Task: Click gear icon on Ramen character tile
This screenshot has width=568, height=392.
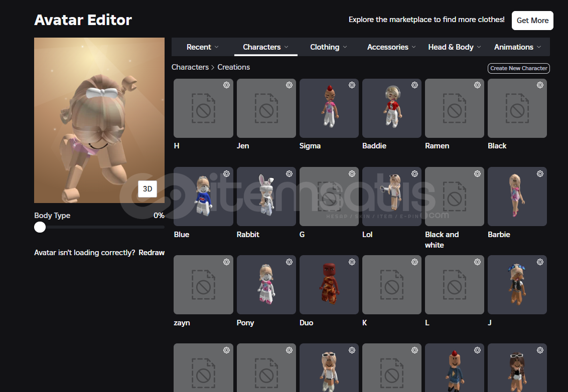Action: [477, 85]
